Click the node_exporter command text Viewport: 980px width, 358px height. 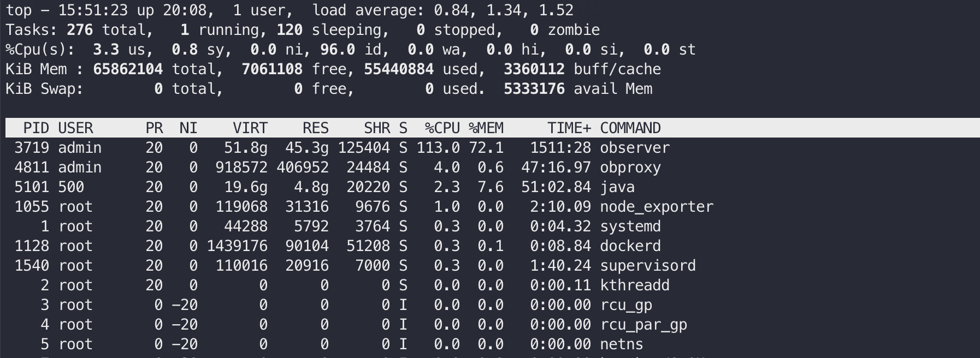(x=657, y=207)
